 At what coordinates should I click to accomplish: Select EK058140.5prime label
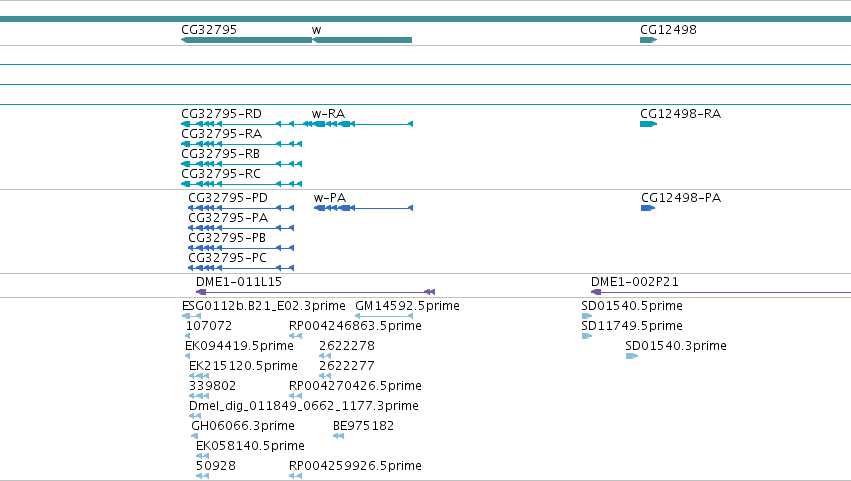pyautogui.click(x=250, y=447)
